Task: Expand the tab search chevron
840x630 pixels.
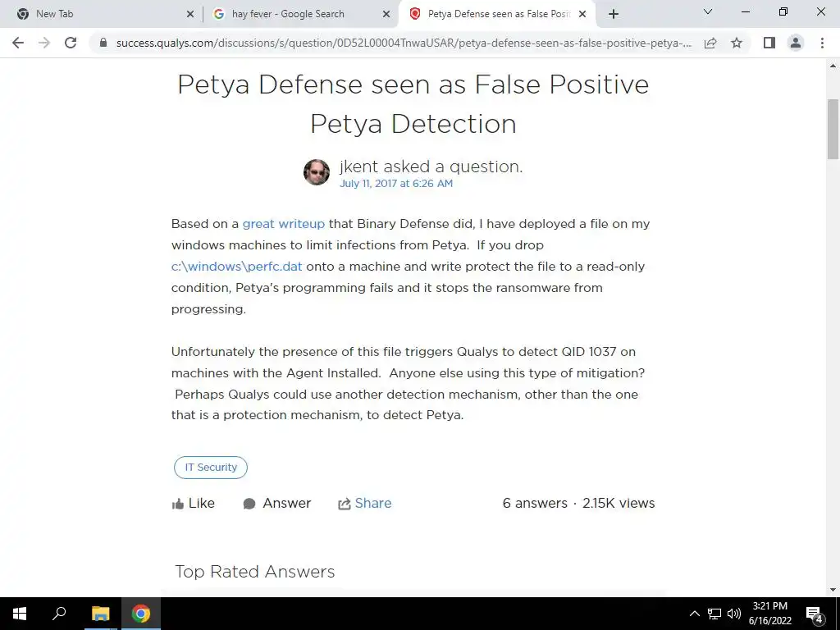Action: pyautogui.click(x=708, y=11)
